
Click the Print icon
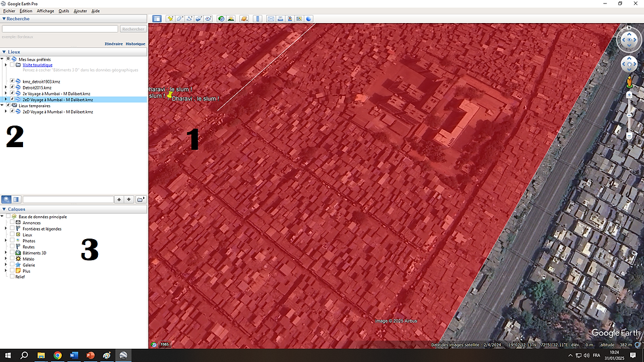pos(280,18)
